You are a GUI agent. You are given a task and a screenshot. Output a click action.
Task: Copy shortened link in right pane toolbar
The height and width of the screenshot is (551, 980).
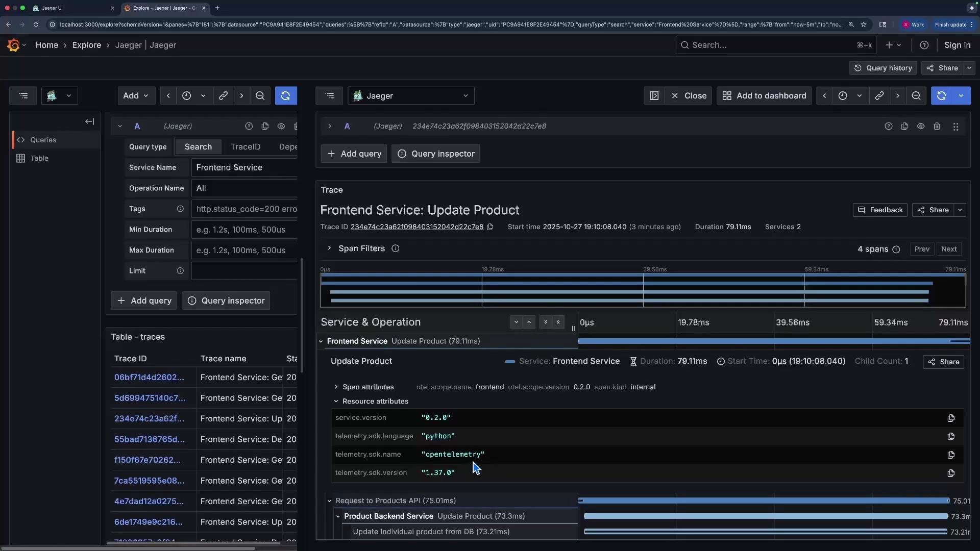(879, 95)
